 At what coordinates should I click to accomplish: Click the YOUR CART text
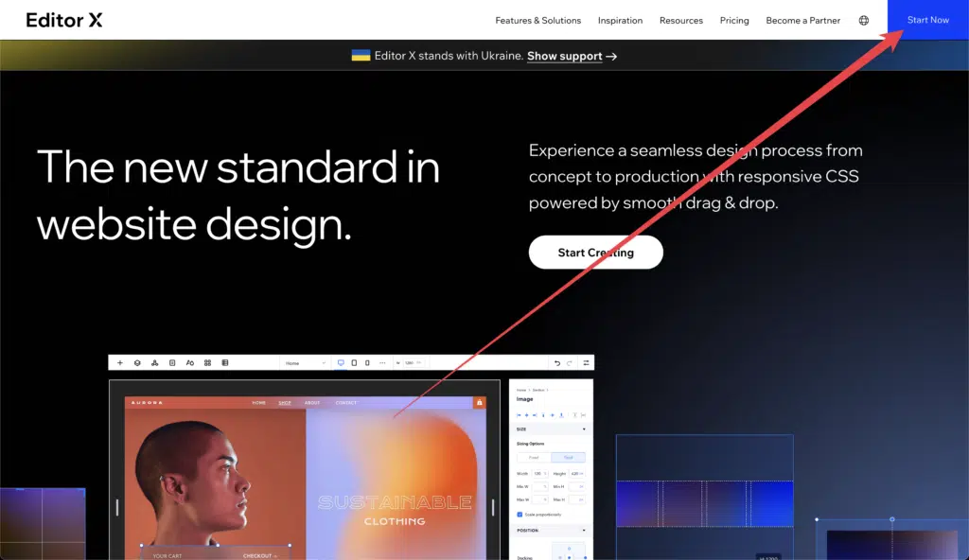pos(167,555)
